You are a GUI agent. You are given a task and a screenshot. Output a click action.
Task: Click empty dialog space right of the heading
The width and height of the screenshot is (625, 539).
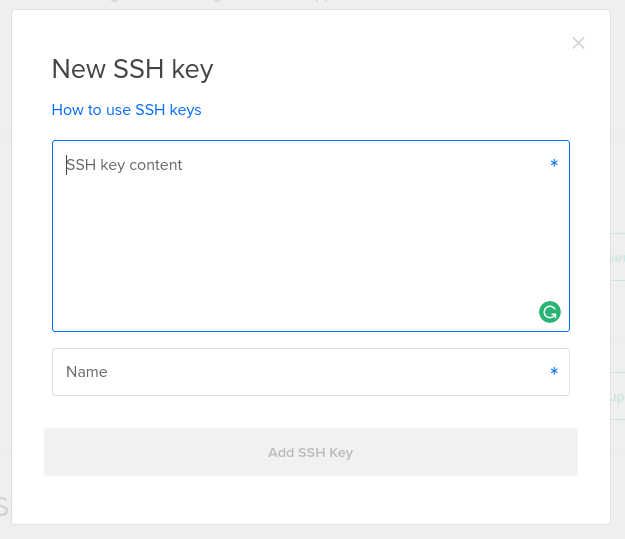tap(400, 69)
